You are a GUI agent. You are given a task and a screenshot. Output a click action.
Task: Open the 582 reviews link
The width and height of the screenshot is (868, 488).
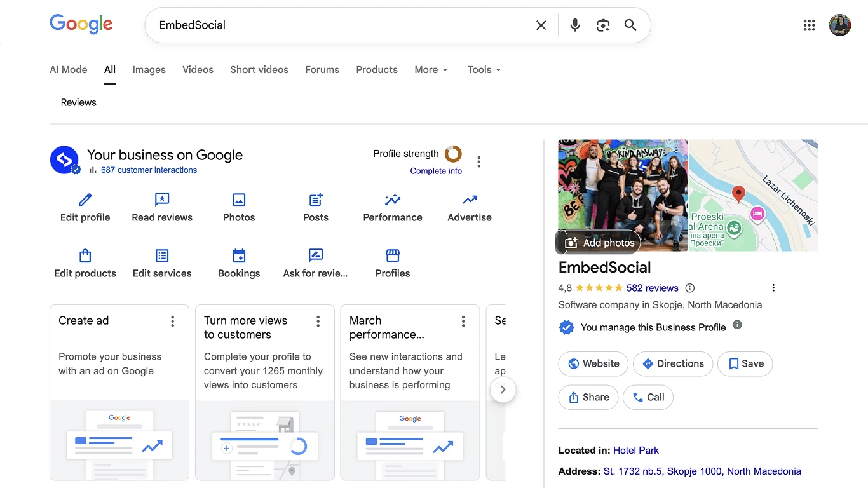click(653, 288)
